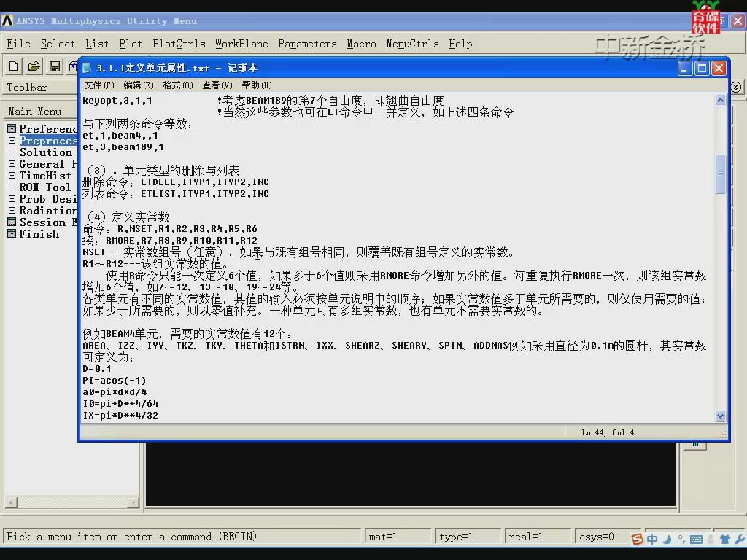This screenshot has height=560, width=747.
Task: Open the ANSYS File menu
Action: pos(18,44)
